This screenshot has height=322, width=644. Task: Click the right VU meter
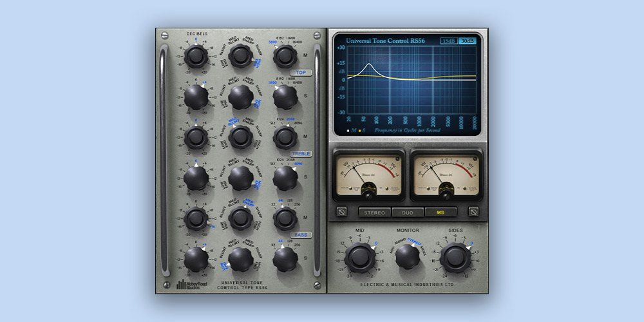(x=446, y=175)
